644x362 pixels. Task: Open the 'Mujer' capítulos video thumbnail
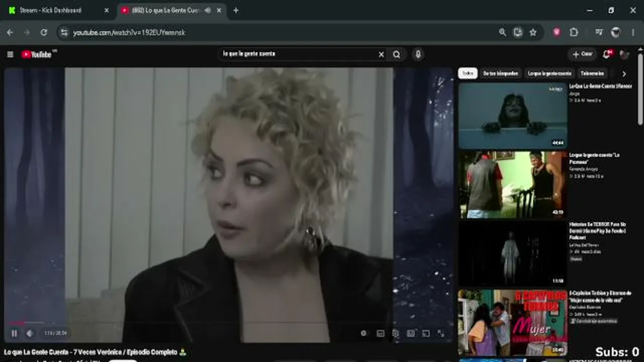[513, 322]
